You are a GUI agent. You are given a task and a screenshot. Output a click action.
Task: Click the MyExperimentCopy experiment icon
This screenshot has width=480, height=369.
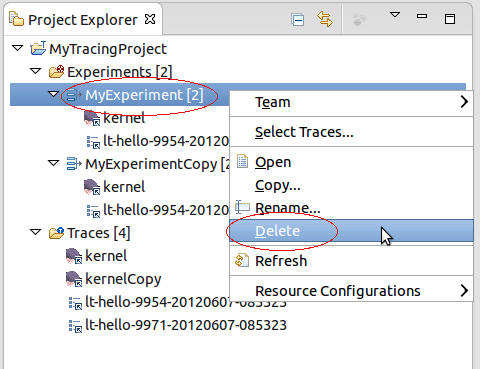click(74, 164)
